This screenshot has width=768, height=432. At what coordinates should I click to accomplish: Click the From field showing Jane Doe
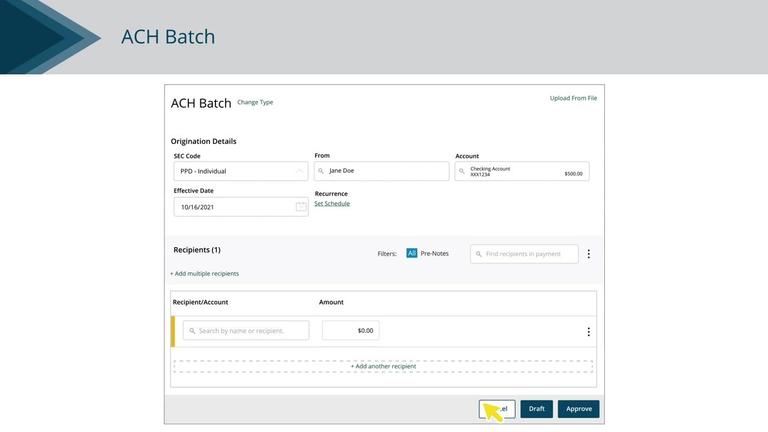[x=382, y=171]
